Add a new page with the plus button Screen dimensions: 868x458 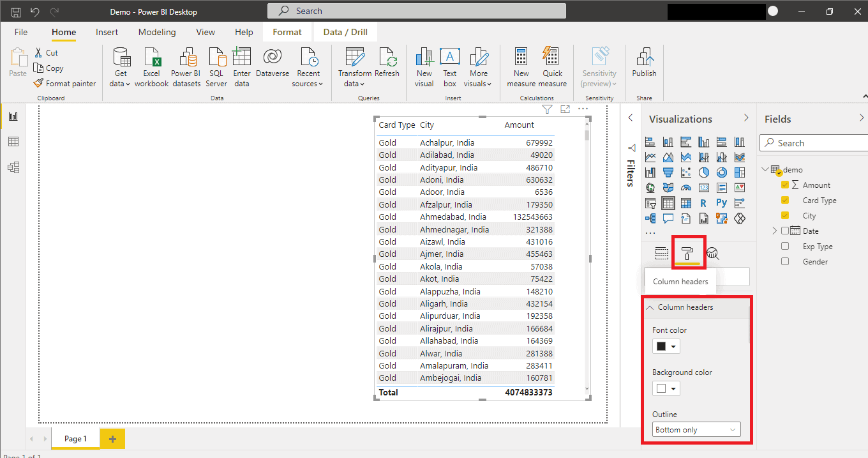pos(112,439)
